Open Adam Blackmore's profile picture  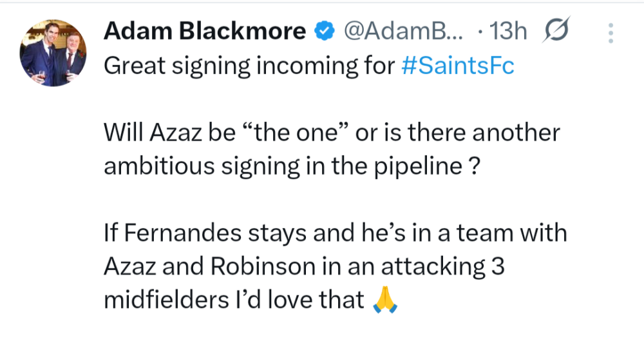click(x=53, y=56)
